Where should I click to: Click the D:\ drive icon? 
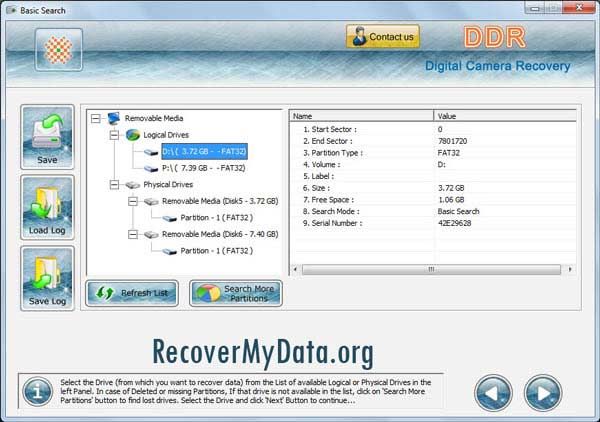tap(151, 152)
